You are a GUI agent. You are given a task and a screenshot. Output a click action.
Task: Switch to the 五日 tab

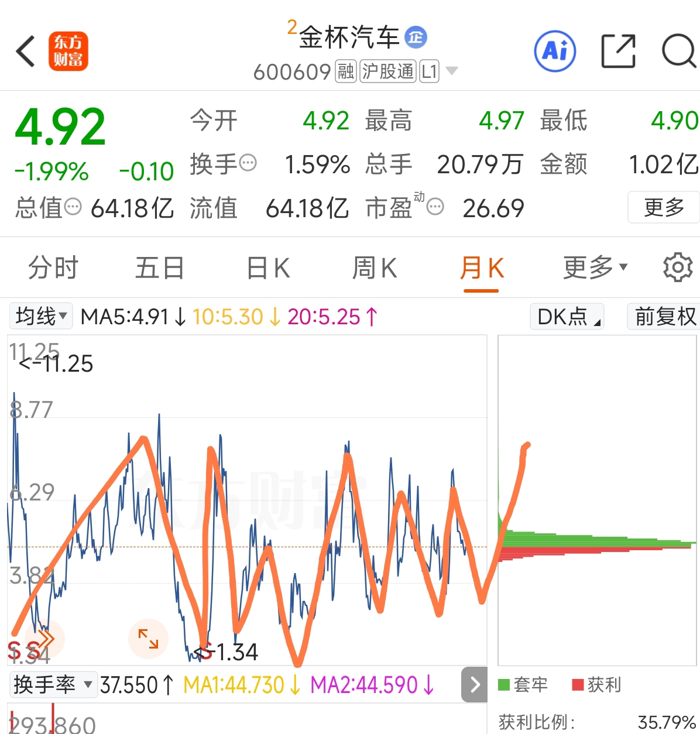(x=159, y=267)
